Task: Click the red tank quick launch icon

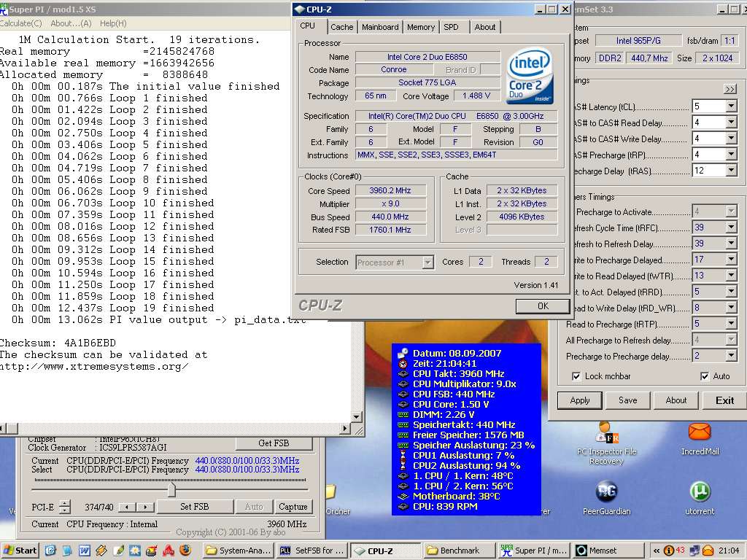Action: 152,551
